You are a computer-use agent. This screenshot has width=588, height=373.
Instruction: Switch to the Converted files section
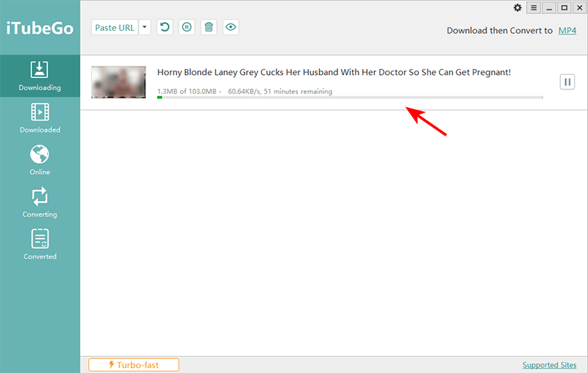40,245
